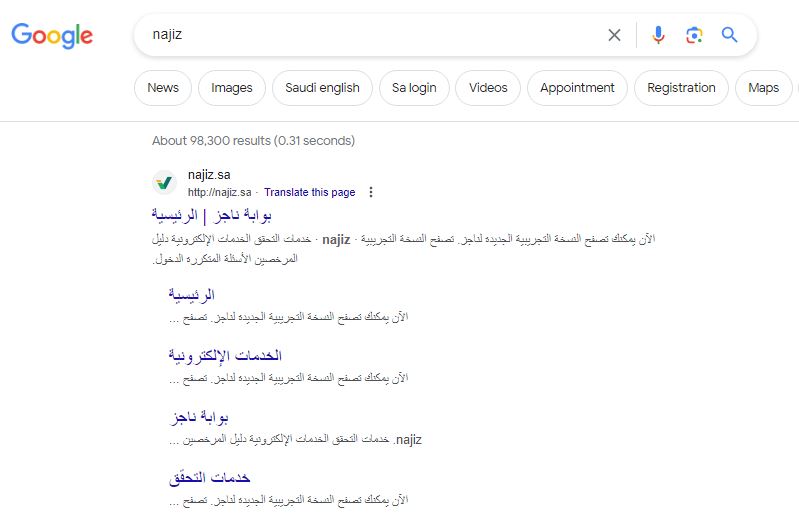Choose the Sa login chip

coord(414,88)
